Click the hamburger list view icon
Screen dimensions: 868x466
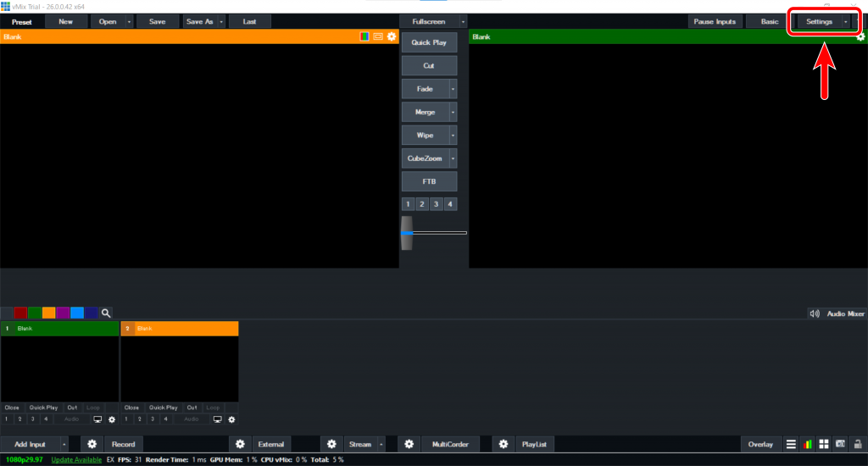pos(790,444)
